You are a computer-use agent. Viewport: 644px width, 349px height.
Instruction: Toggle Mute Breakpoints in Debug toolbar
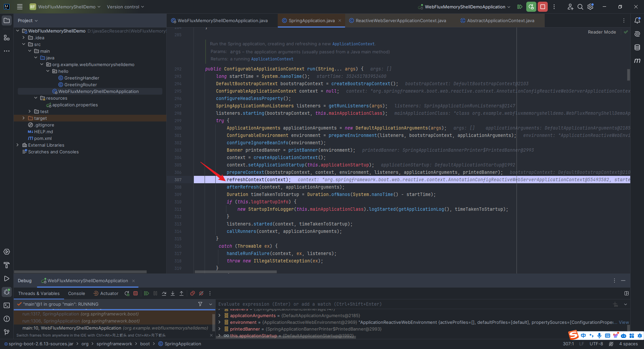click(201, 293)
